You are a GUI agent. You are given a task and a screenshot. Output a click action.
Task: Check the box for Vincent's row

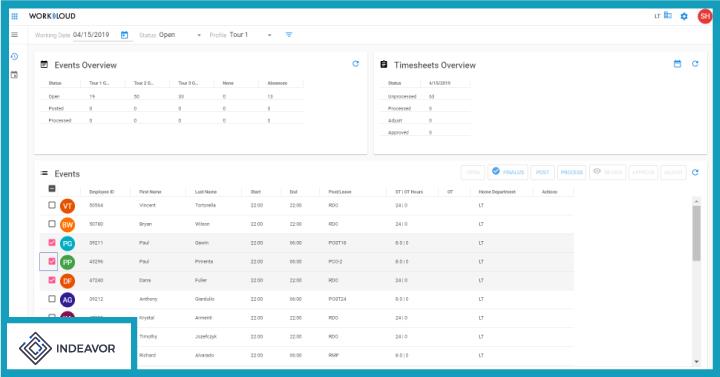coord(52,205)
